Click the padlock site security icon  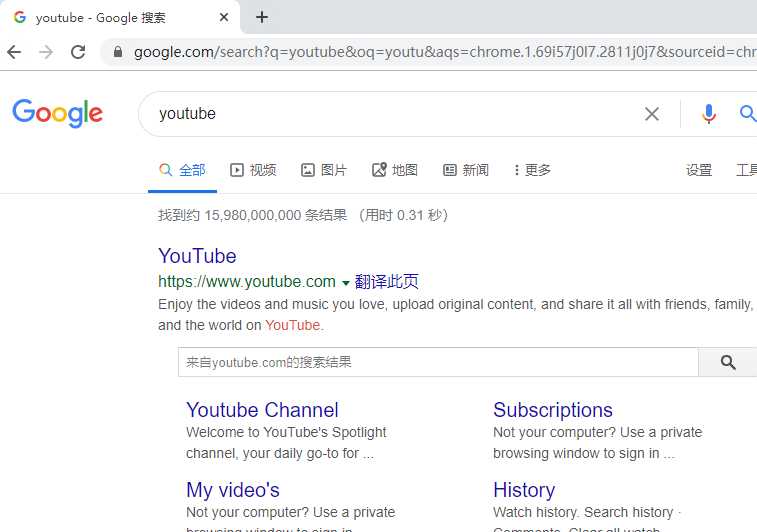point(118,52)
